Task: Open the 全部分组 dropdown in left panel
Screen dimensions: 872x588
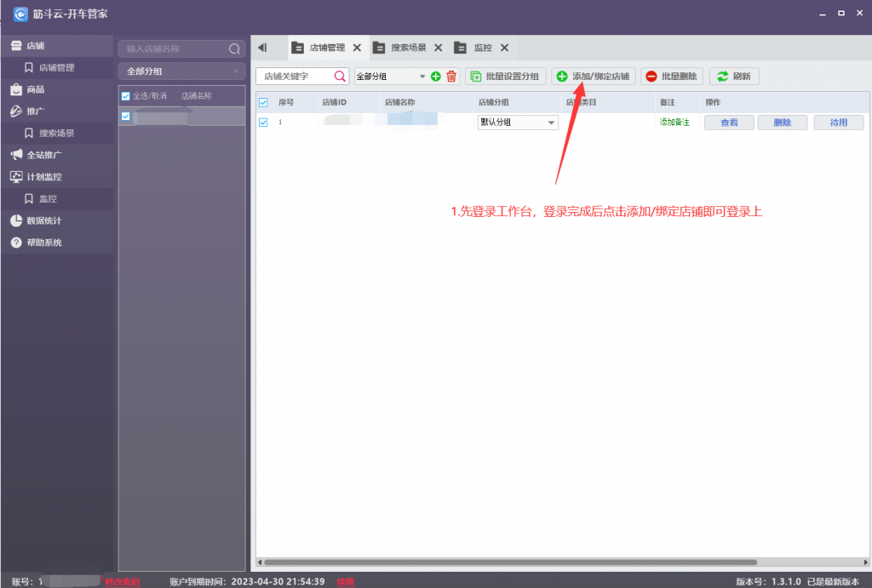Action: point(182,71)
